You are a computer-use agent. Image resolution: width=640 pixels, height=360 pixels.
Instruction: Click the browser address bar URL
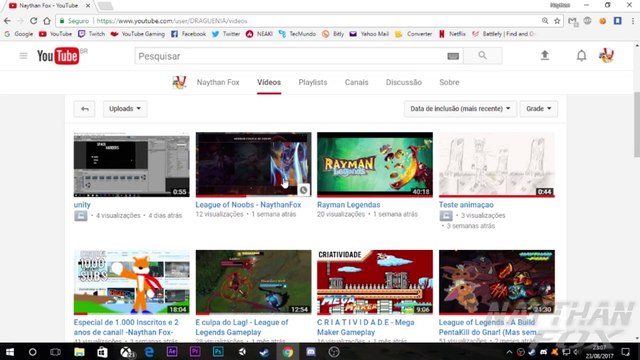tap(172, 21)
